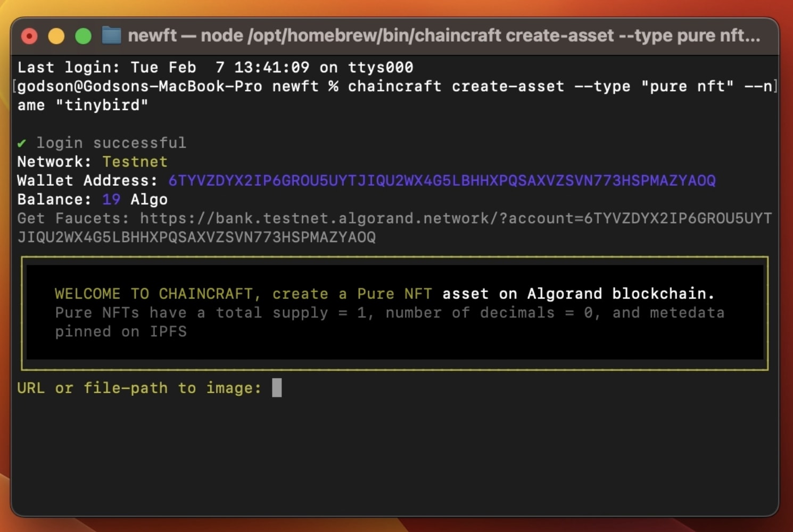793x532 pixels.
Task: Click the red close window button
Action: pos(29,36)
